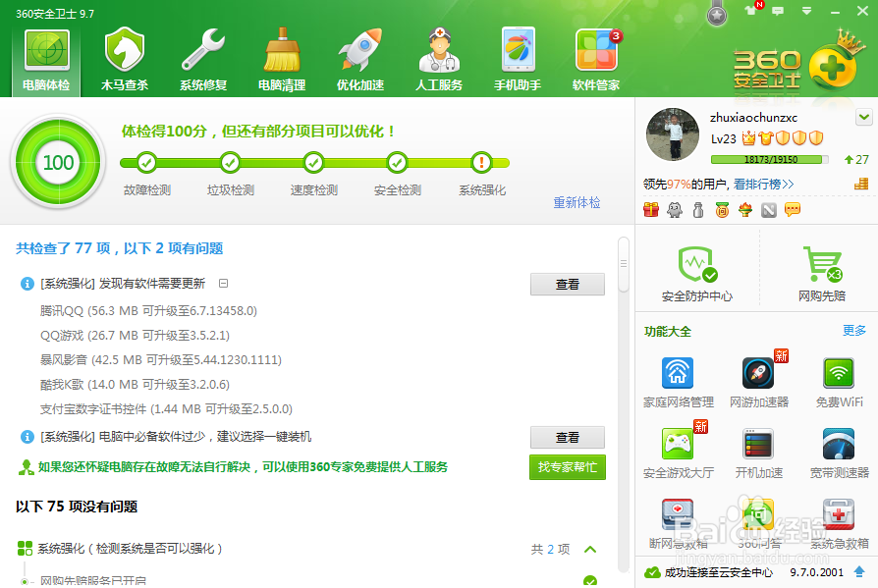Launch 开机加速 tool
This screenshot has height=588, width=878.
click(x=759, y=454)
